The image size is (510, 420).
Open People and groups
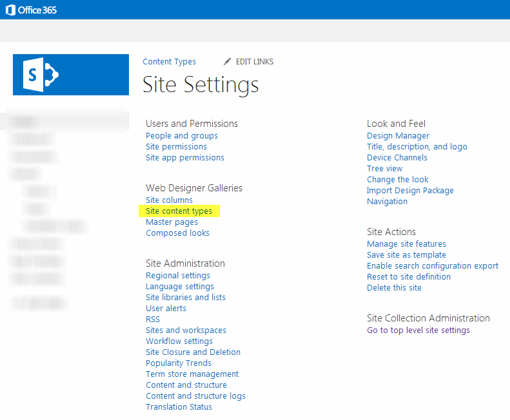click(x=182, y=136)
